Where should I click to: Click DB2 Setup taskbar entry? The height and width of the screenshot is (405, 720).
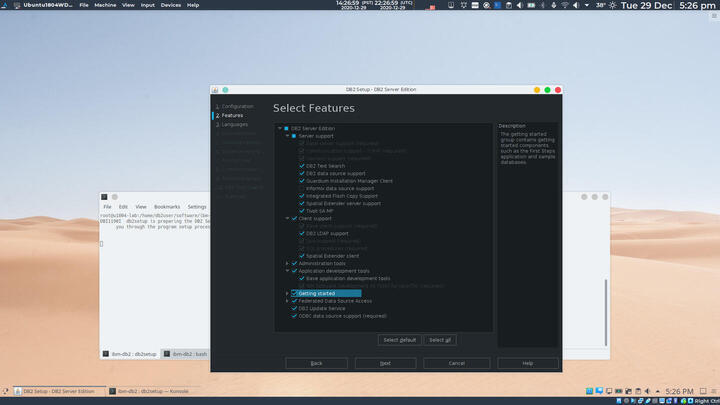click(59, 391)
